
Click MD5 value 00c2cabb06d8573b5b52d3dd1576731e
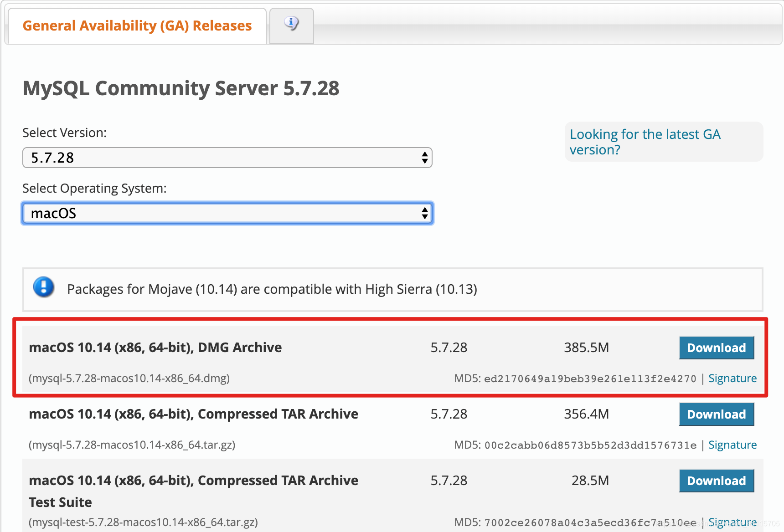tap(590, 445)
